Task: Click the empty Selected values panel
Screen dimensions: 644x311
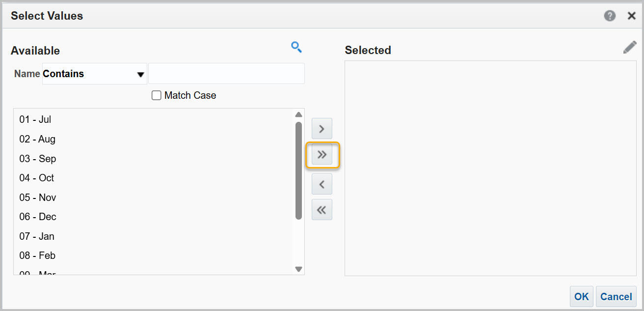Action: click(491, 167)
